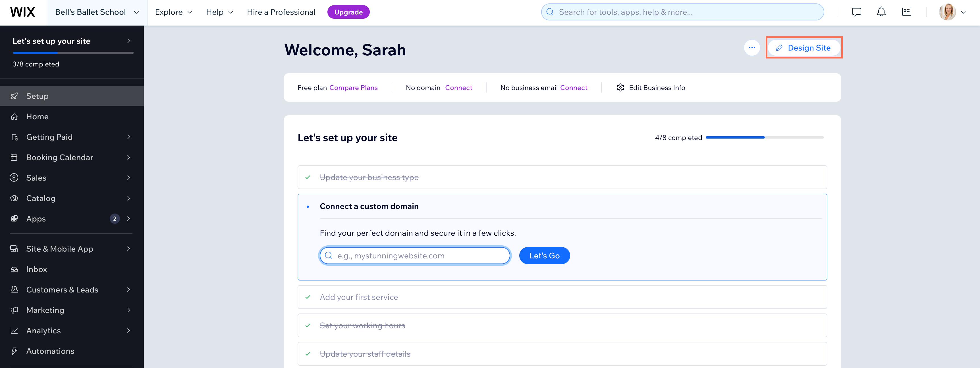This screenshot has width=980, height=368.
Task: Click the domain search input field
Action: coord(414,255)
